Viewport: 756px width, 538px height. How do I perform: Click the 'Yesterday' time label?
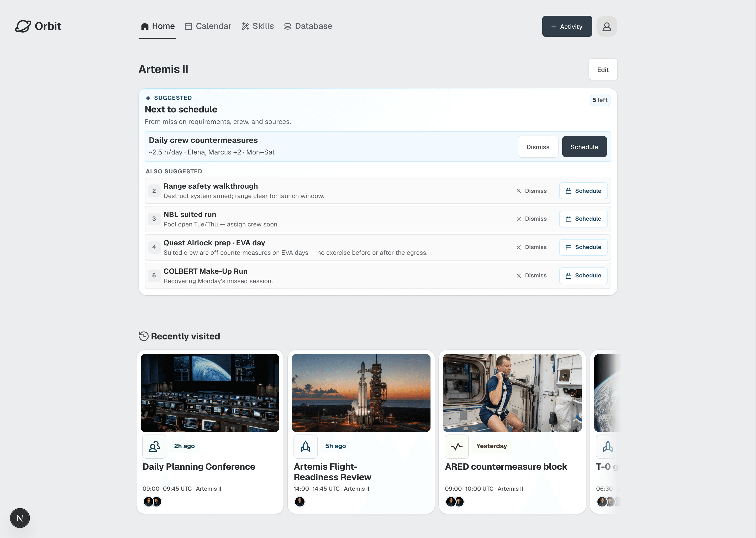492,446
